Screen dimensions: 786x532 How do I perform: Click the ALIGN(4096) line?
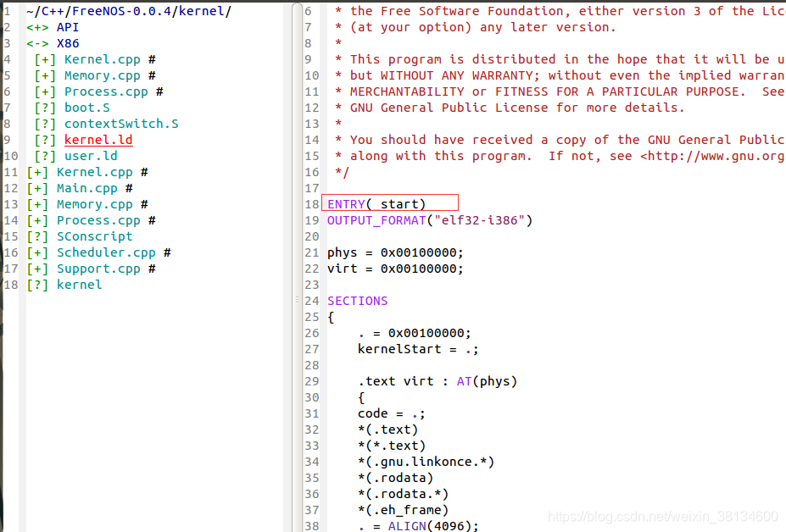pyautogui.click(x=418, y=526)
